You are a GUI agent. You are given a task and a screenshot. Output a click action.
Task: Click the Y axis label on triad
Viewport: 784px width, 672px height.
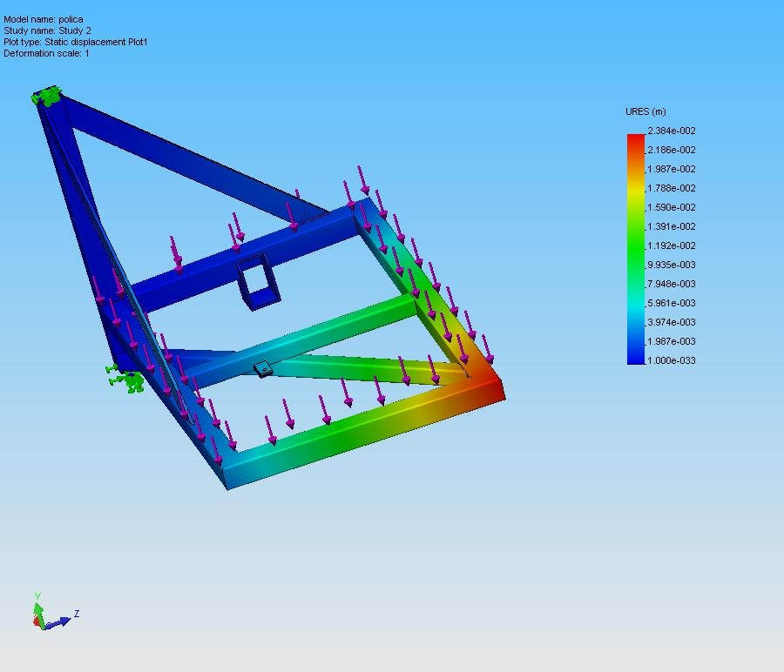pos(37,596)
